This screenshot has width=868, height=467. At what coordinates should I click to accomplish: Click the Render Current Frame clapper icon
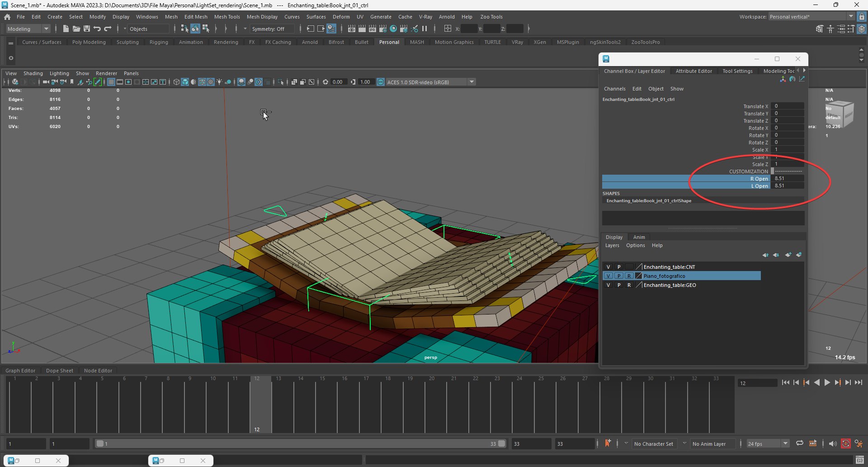pyautogui.click(x=362, y=29)
